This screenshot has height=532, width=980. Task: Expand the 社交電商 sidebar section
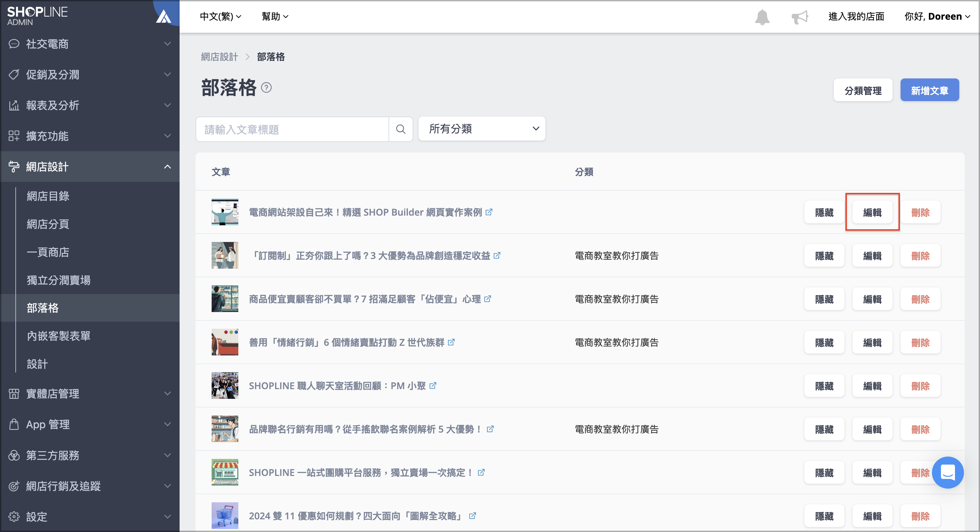click(167, 44)
